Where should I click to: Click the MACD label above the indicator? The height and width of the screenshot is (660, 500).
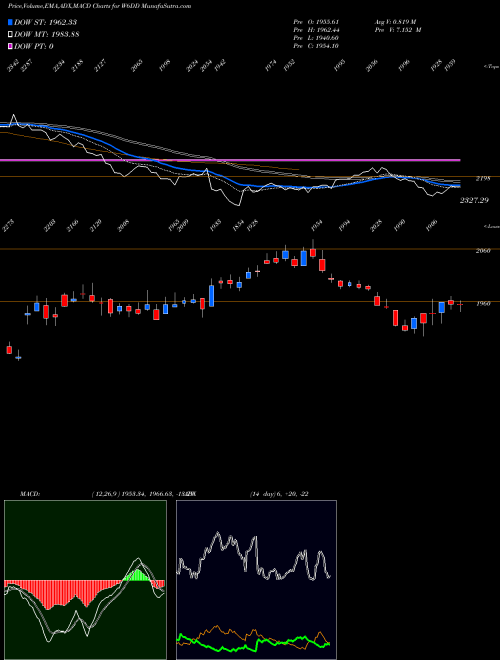(x=30, y=494)
